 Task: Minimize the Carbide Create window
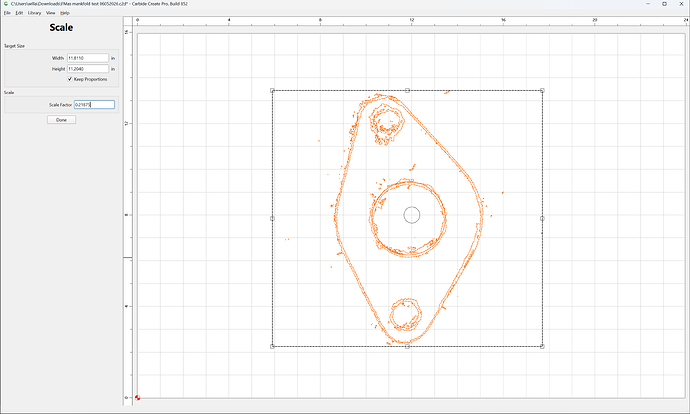(x=648, y=4)
